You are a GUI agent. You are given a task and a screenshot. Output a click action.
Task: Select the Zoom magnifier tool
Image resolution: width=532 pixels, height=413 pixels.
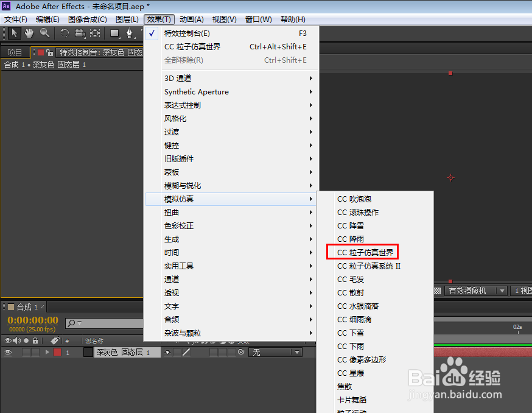[x=44, y=33]
